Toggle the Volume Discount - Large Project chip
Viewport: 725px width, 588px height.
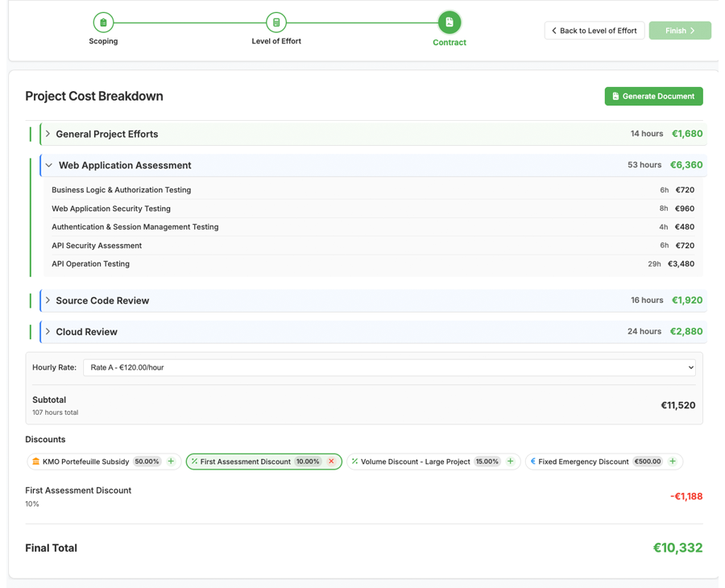[415, 462]
